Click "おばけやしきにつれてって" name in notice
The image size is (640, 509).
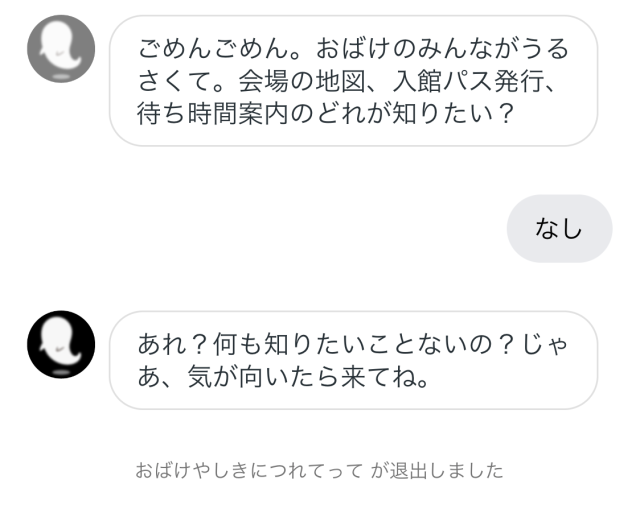249,470
